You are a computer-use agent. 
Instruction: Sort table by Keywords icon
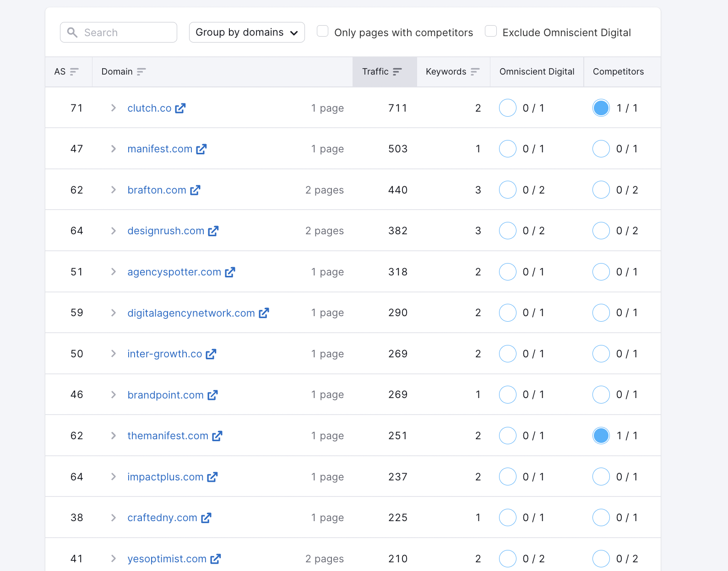tap(475, 72)
